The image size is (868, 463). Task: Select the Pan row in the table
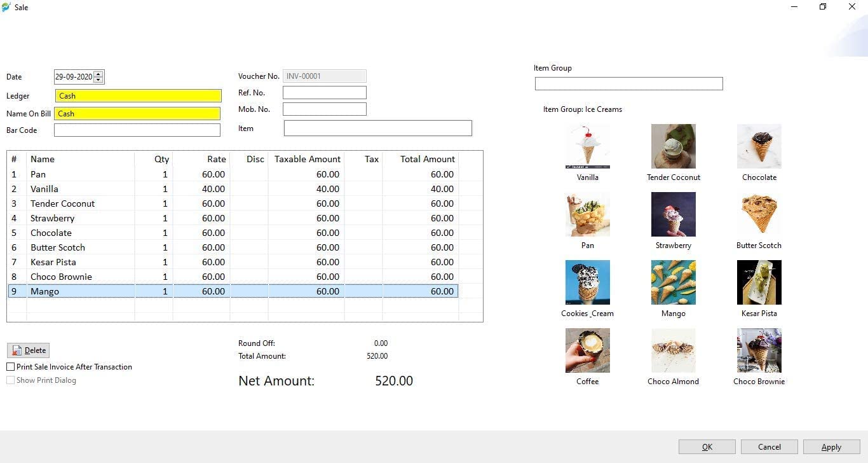click(233, 174)
